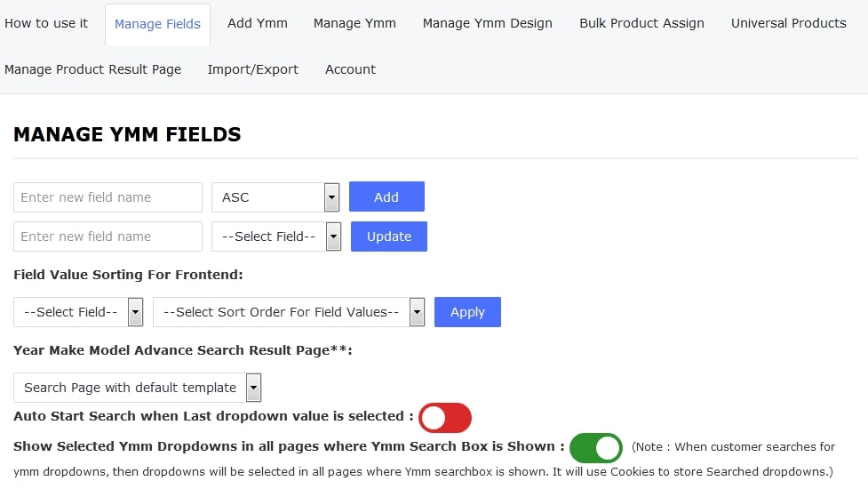Open the Select Field dropdown beside Update
Image resolution: width=868 pixels, height=489 pixels.
[x=275, y=236]
